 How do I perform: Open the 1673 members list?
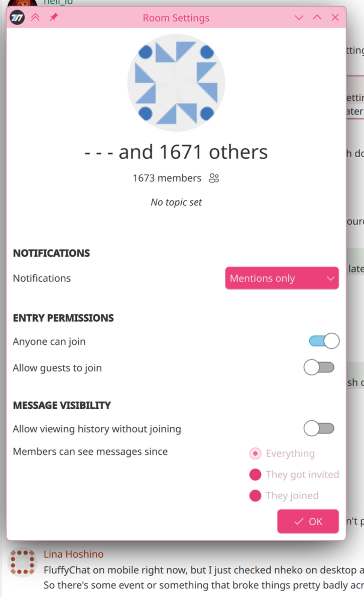[x=167, y=178]
